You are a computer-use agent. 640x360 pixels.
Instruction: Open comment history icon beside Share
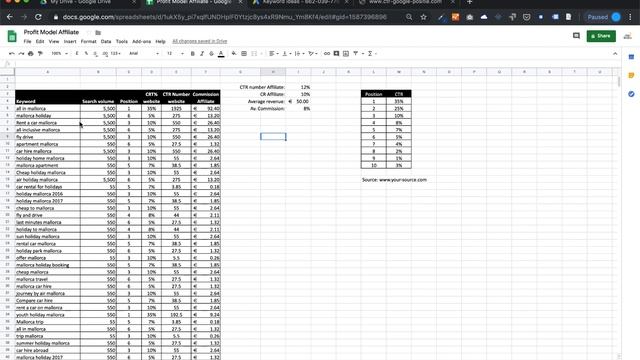coord(576,36)
